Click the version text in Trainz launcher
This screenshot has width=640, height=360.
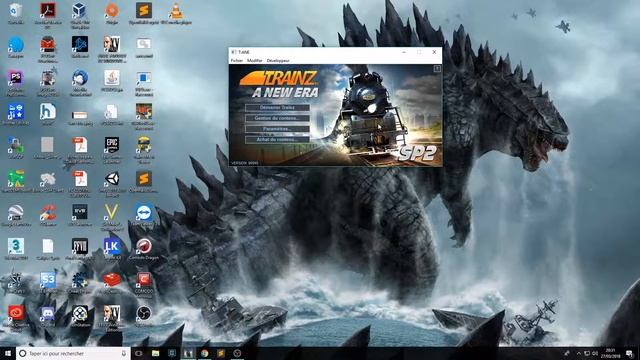click(244, 163)
